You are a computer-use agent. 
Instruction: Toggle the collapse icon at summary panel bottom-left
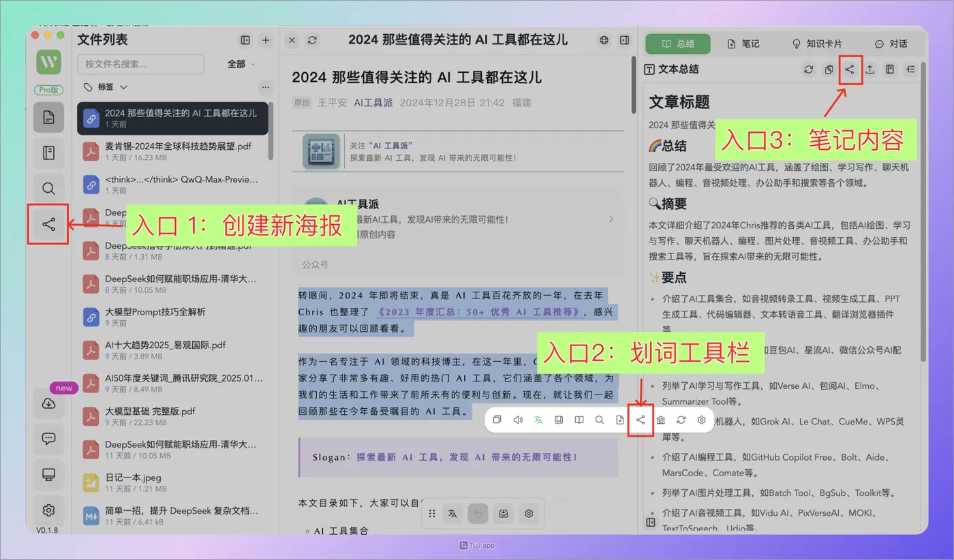point(651,523)
